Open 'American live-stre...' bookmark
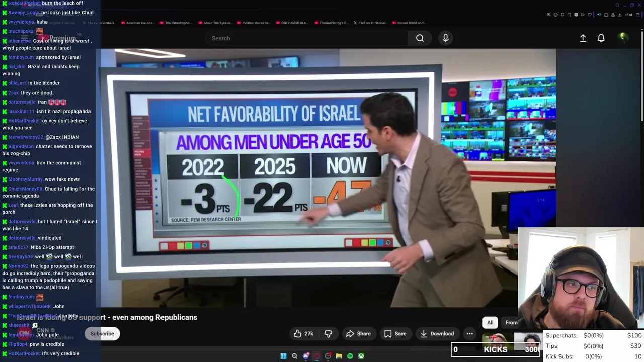Screen dimensions: 644x362 [138, 23]
